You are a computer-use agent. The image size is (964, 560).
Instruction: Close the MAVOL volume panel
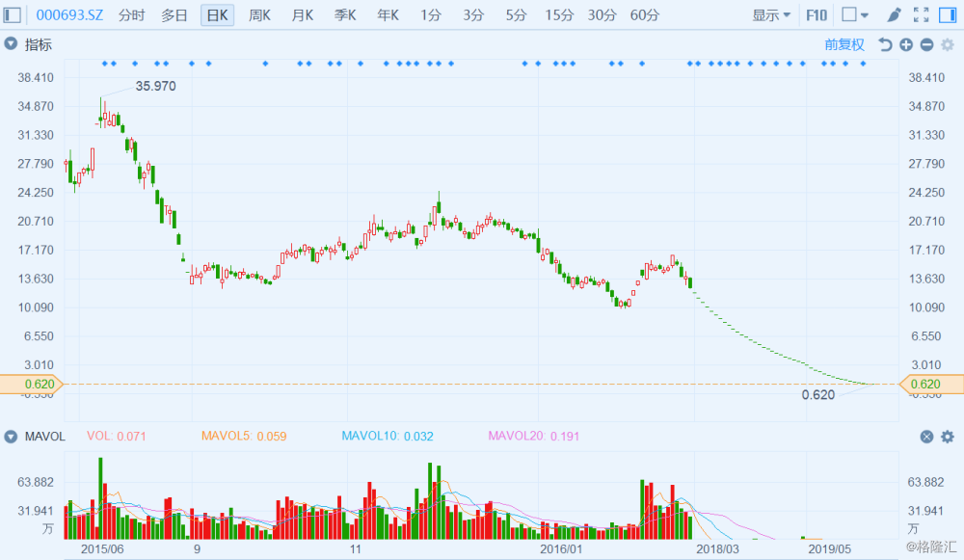(x=926, y=437)
